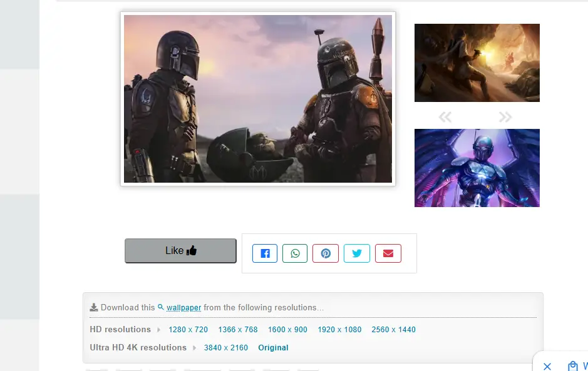Tweet wallpaper with Twitter icon
The image size is (588, 371).
(x=357, y=253)
